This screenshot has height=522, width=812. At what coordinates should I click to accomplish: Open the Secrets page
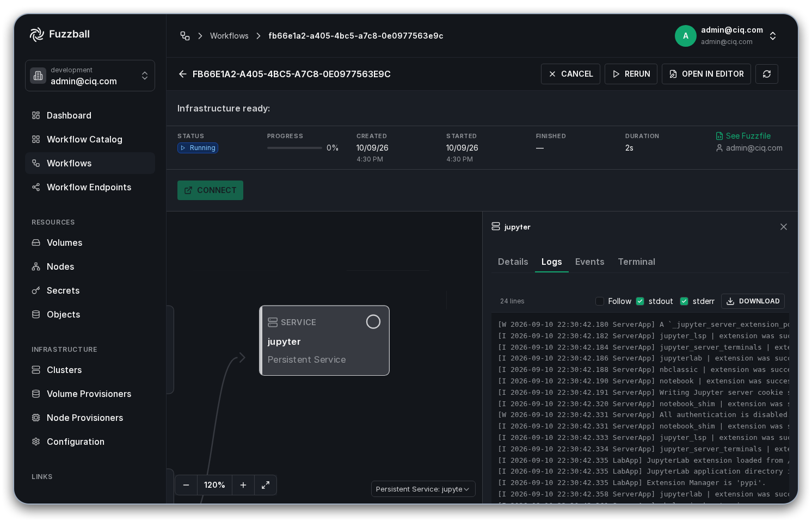coord(90,290)
